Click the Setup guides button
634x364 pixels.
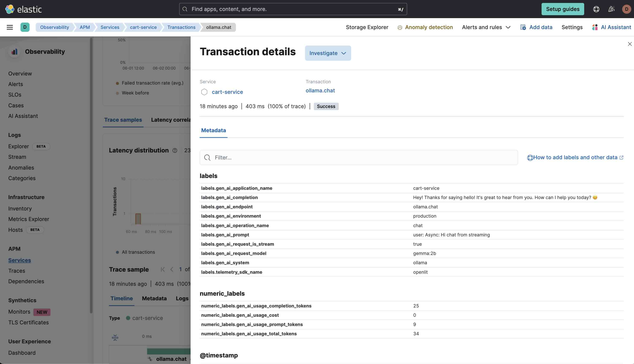pyautogui.click(x=562, y=9)
